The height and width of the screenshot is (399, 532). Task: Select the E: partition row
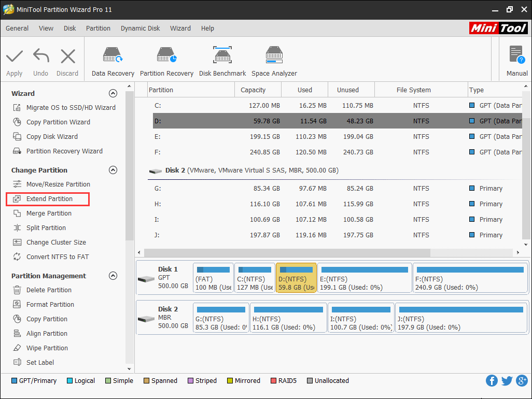337,137
